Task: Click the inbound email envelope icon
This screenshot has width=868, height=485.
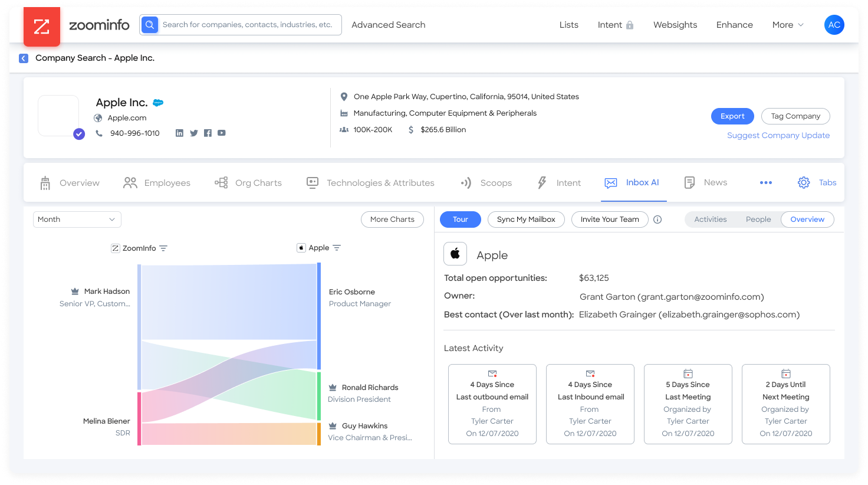Action: (x=590, y=373)
